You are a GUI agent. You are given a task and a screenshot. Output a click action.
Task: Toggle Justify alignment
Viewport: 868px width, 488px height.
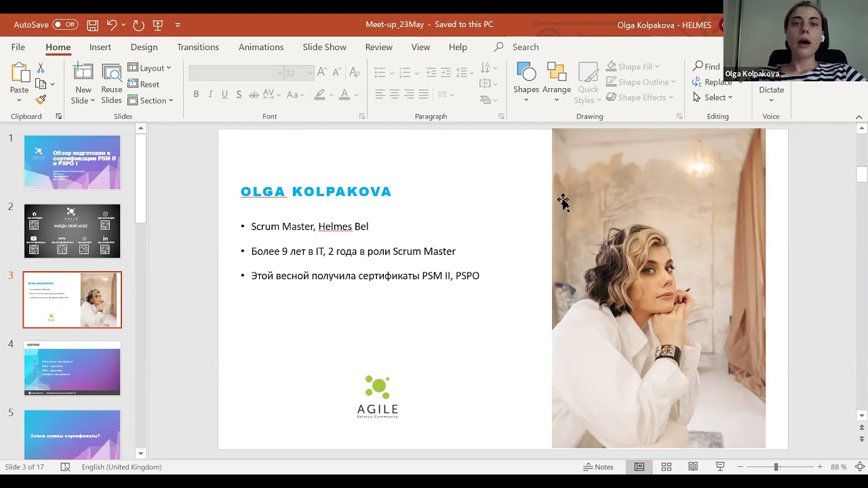[x=424, y=94]
